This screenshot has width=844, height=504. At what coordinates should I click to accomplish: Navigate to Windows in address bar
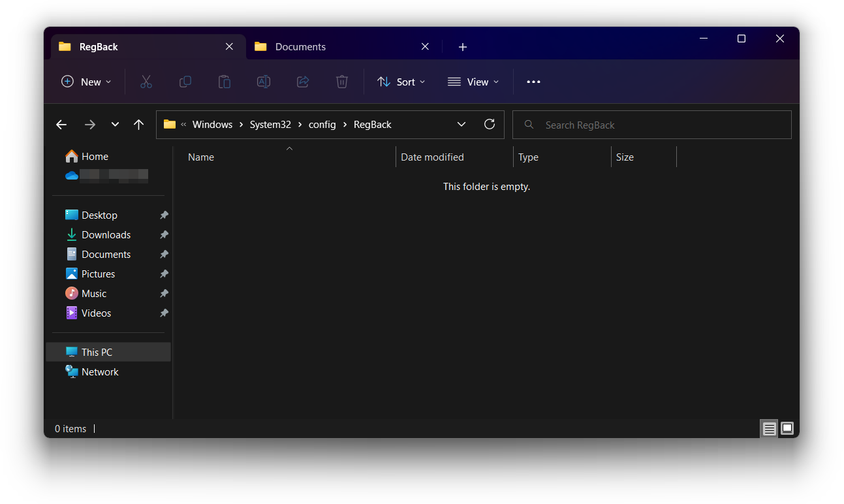tap(212, 124)
